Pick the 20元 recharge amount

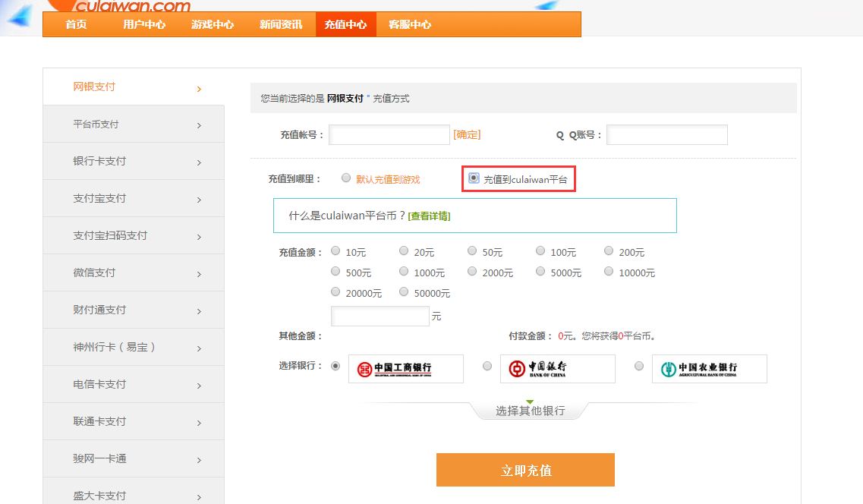(404, 251)
